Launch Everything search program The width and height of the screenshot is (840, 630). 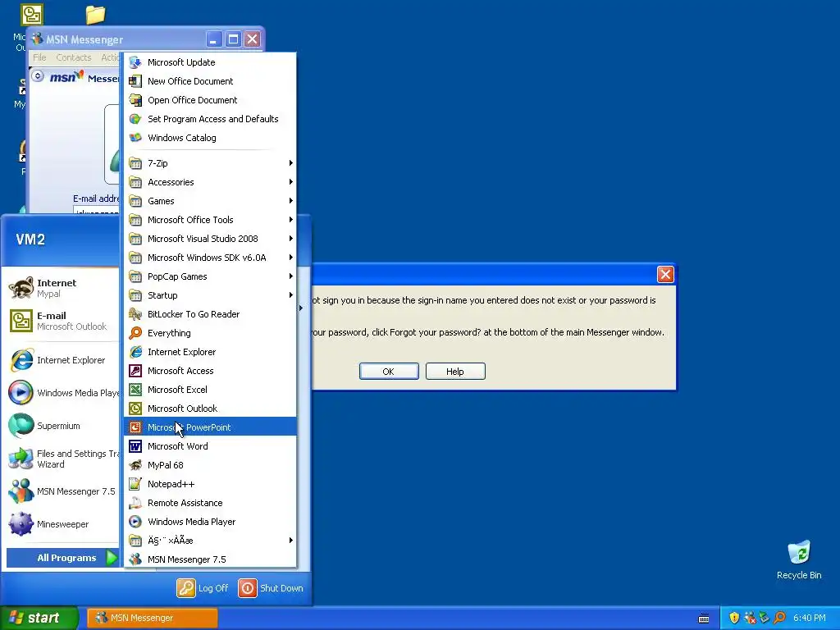tap(210, 333)
